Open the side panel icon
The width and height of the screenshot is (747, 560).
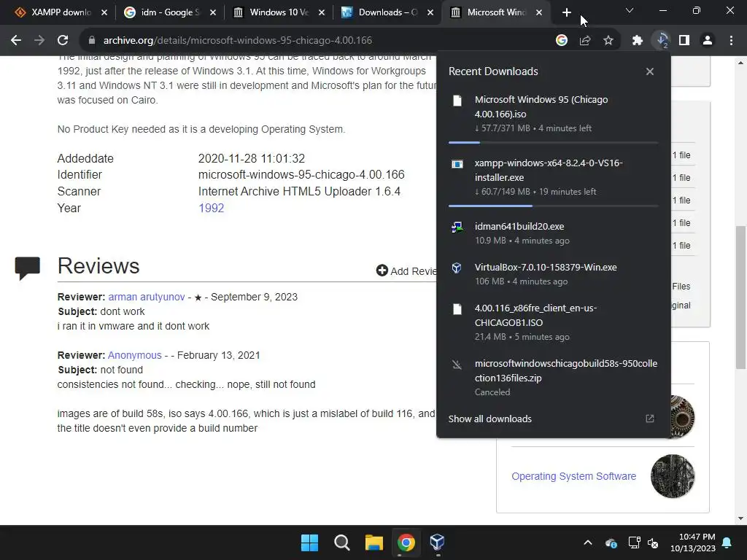click(684, 41)
